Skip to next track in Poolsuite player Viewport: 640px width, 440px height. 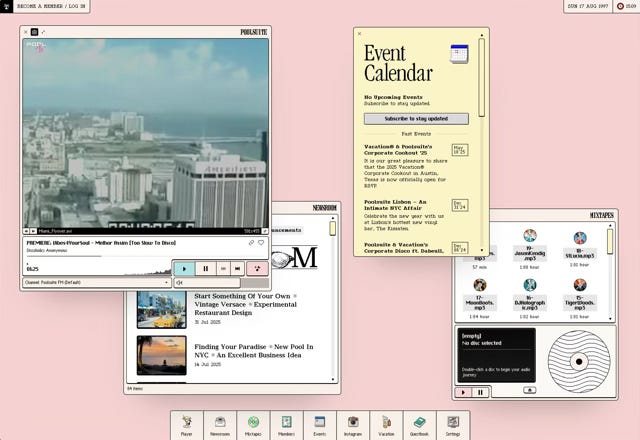click(237, 269)
